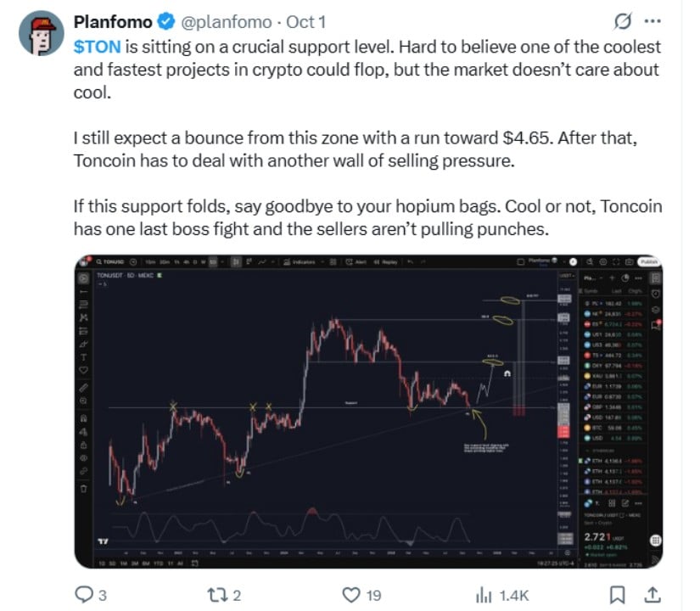This screenshot has height=611, width=700.
Task: Bookmark this tweet
Action: (x=619, y=595)
